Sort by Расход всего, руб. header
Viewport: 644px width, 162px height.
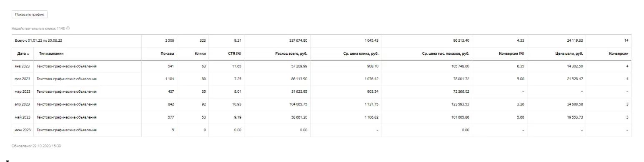[291, 53]
